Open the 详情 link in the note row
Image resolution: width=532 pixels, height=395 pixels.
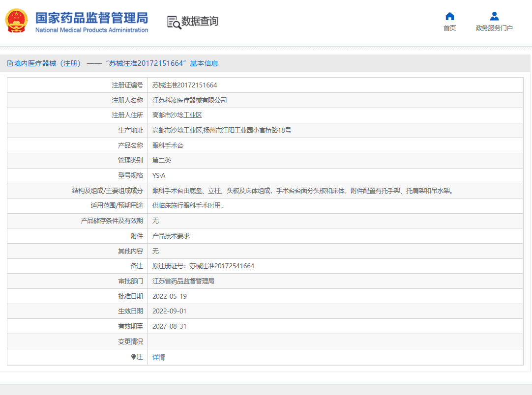tap(158, 357)
